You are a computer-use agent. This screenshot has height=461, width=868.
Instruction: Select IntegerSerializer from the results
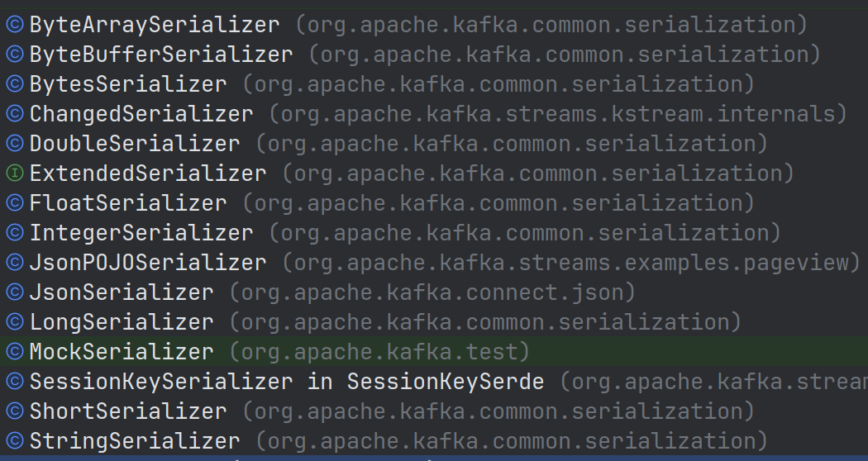click(x=434, y=233)
